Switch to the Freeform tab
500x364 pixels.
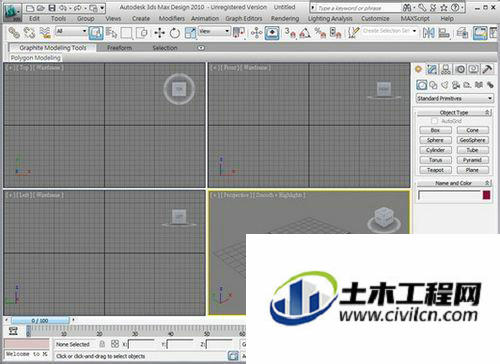(x=119, y=48)
